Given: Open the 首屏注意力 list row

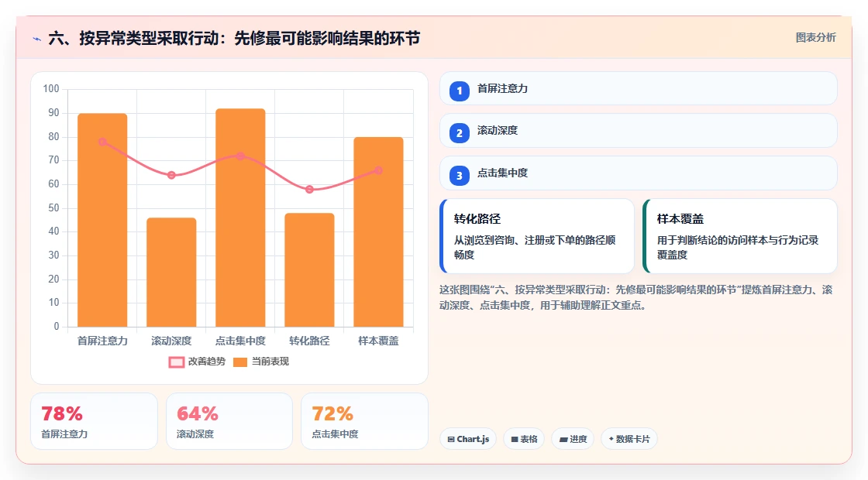Looking at the screenshot, I should click(x=639, y=88).
